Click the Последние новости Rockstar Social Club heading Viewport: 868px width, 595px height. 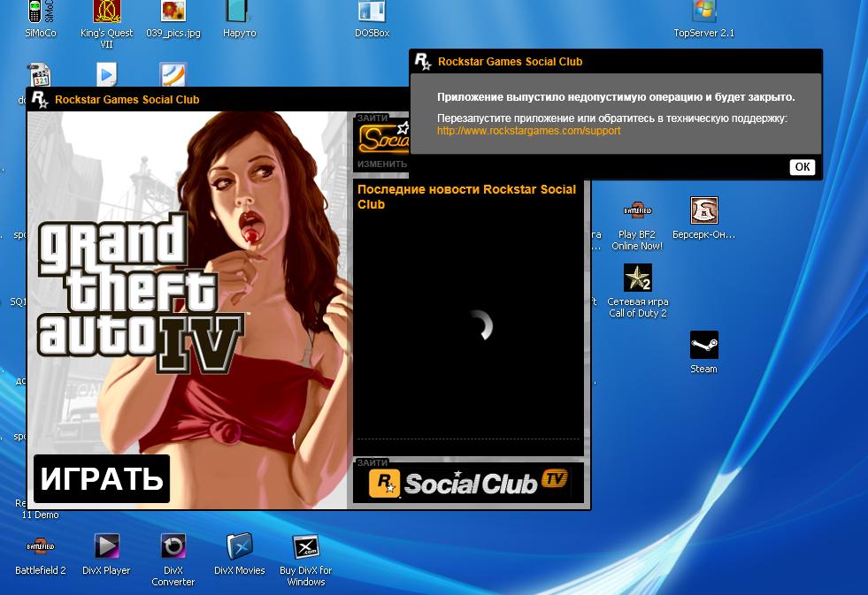pos(466,197)
